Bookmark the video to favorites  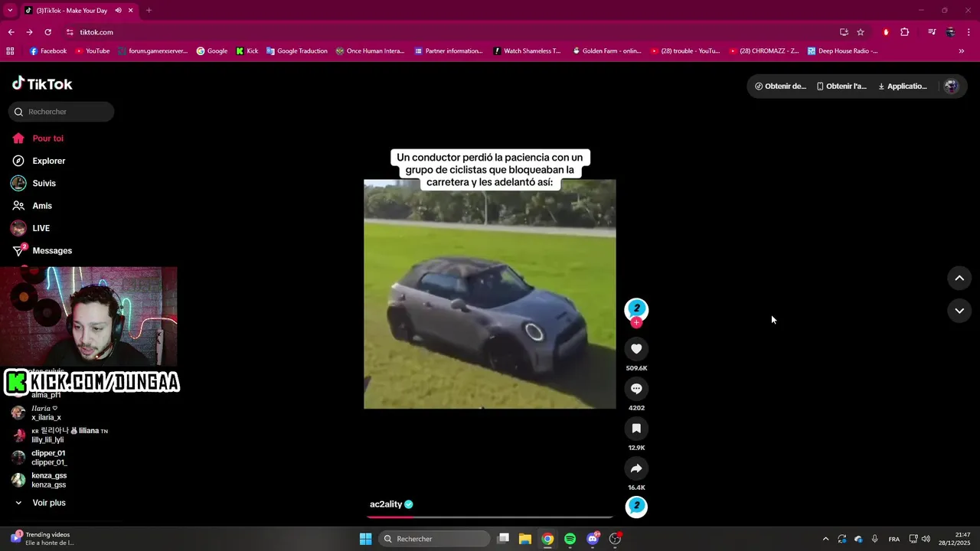point(636,429)
